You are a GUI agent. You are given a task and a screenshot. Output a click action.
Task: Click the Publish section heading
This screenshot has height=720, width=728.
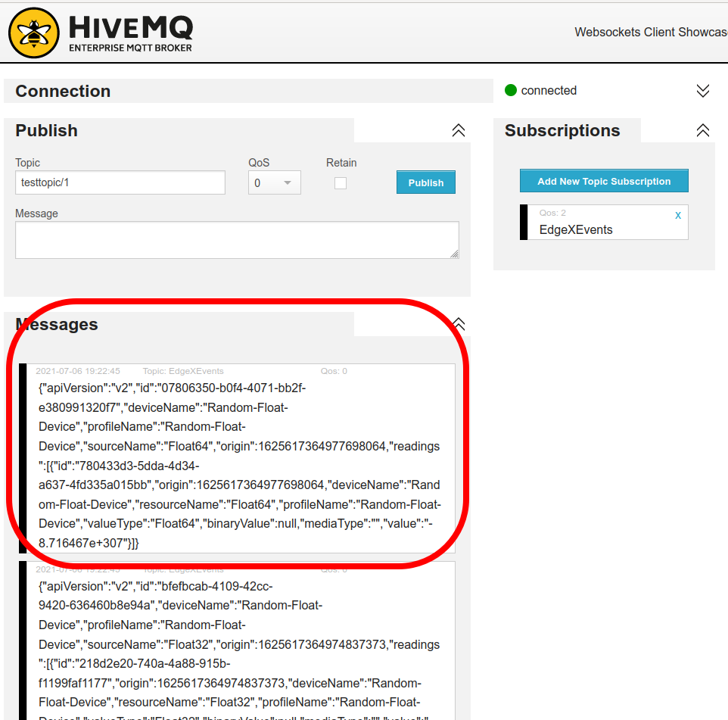point(46,130)
